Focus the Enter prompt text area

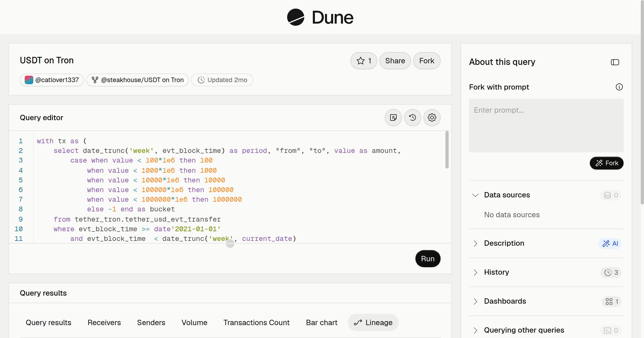click(546, 126)
